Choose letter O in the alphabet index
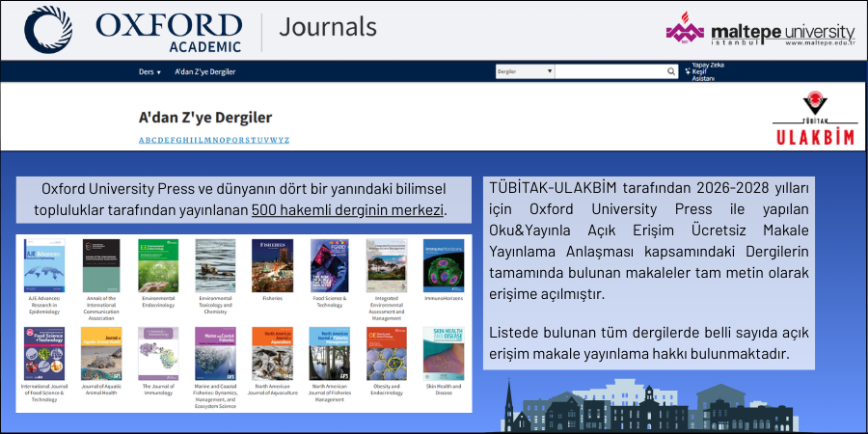868x434 pixels. 223,140
